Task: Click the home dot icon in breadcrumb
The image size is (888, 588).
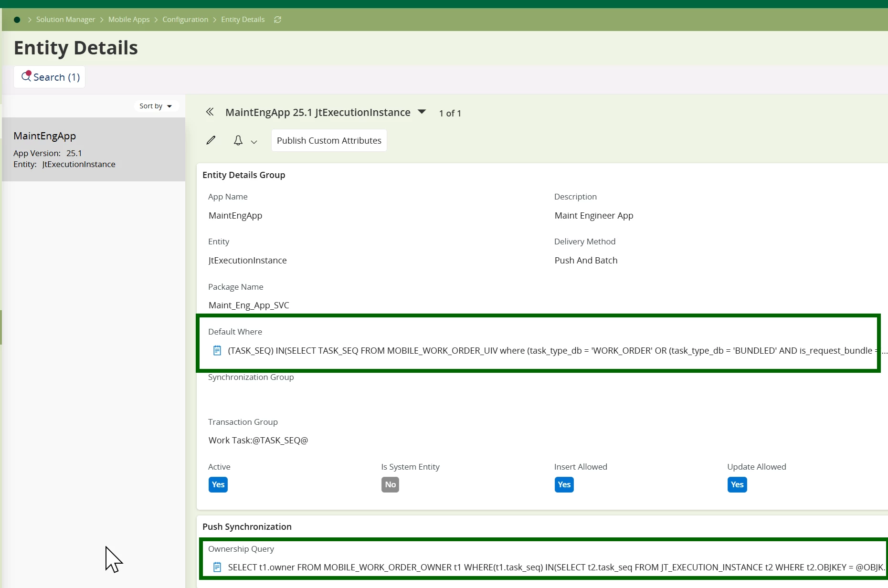Action: (x=17, y=20)
